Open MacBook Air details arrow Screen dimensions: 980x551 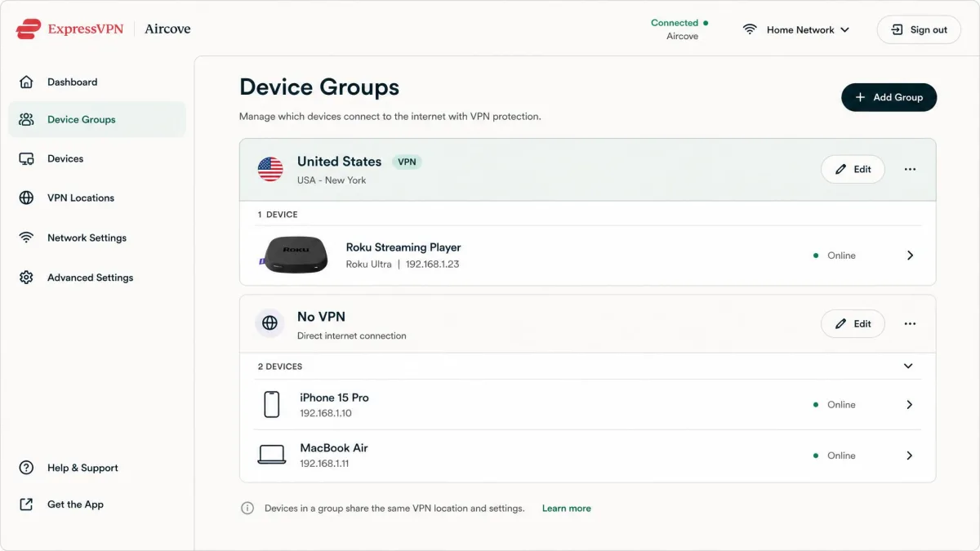coord(910,455)
